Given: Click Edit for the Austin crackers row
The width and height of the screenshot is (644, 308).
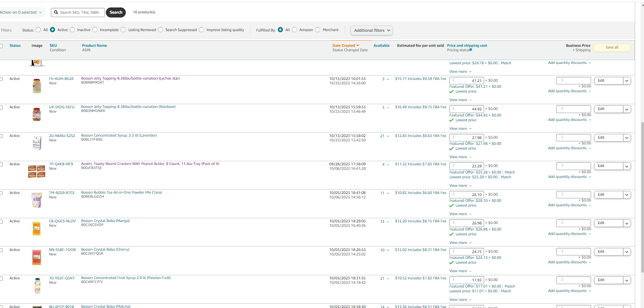Looking at the screenshot, I should [608, 166].
